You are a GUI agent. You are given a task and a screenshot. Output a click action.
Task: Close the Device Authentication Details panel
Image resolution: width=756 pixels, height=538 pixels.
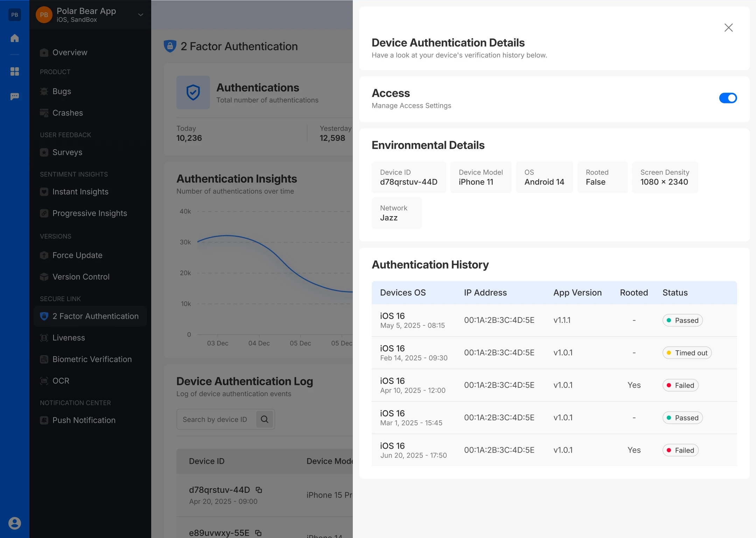pos(729,28)
